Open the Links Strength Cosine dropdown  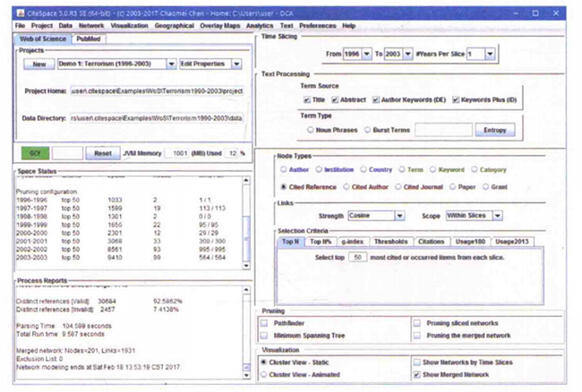coord(375,216)
